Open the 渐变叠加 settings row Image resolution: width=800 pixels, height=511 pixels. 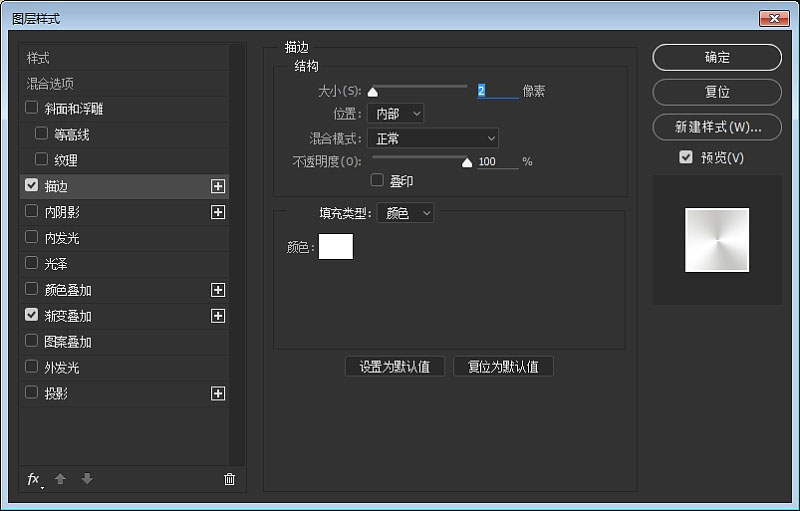point(124,316)
